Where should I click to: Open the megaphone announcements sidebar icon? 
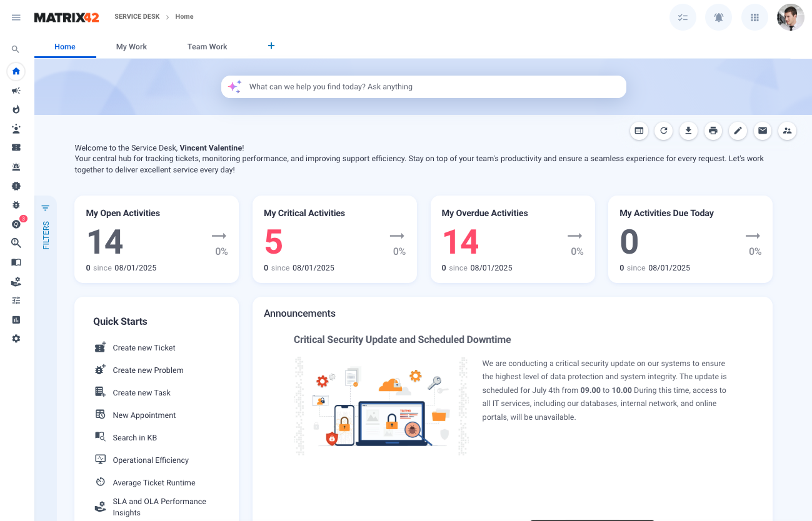[16, 91]
